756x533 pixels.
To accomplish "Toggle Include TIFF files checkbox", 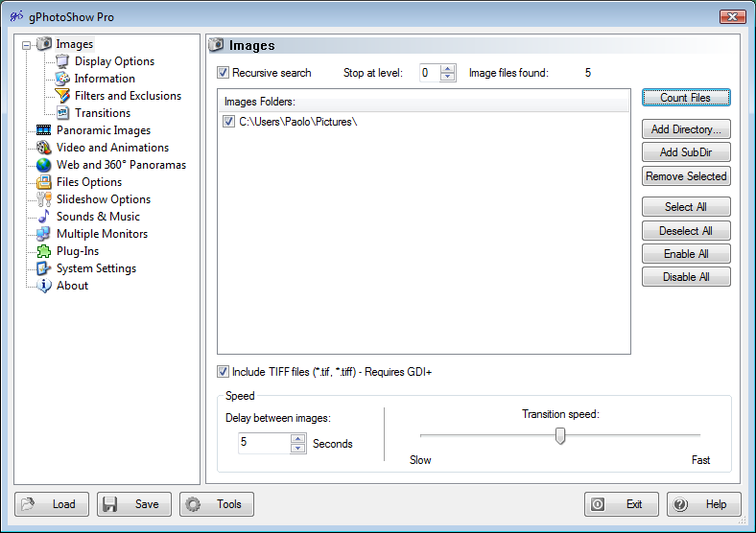I will [x=223, y=372].
